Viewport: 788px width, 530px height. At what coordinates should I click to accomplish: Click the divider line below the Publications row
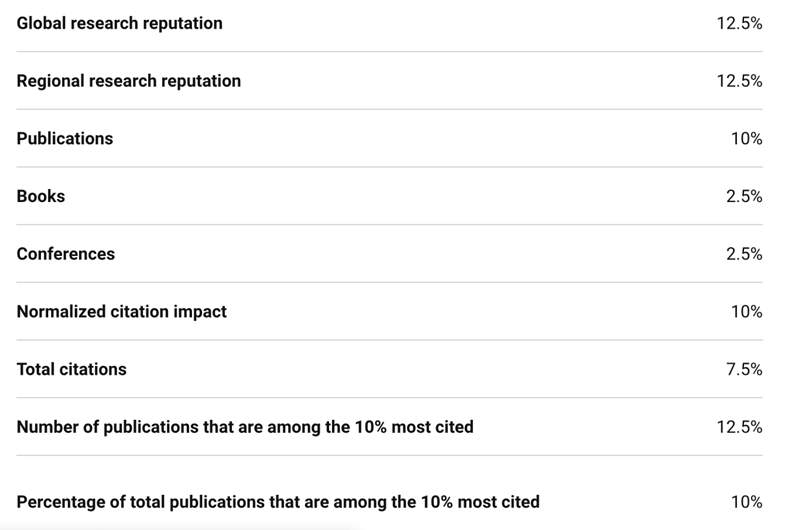pos(390,167)
